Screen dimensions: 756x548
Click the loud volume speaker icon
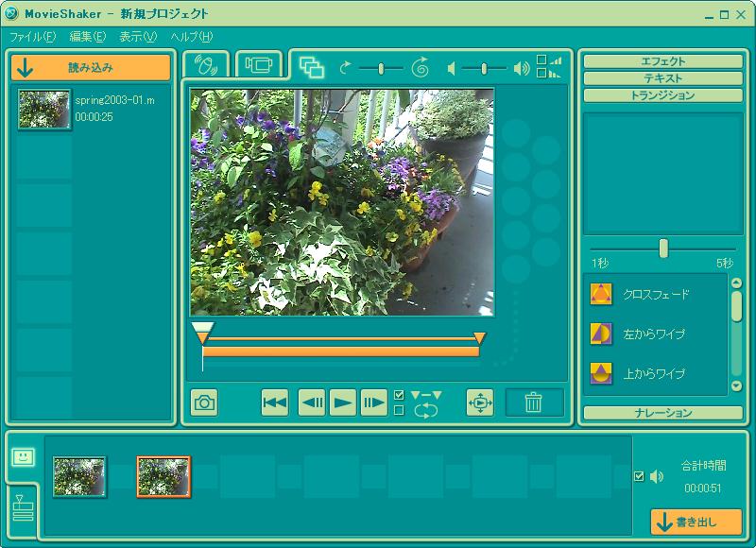[522, 68]
